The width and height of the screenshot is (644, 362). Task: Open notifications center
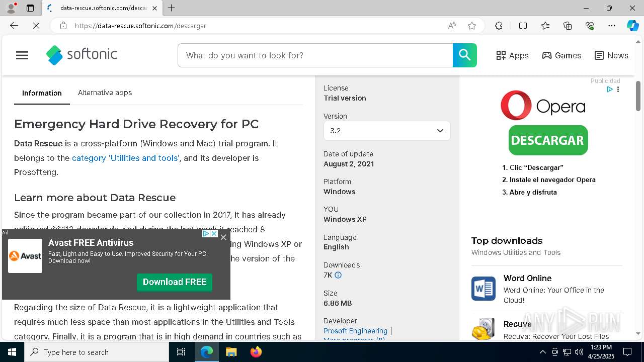tap(627, 352)
